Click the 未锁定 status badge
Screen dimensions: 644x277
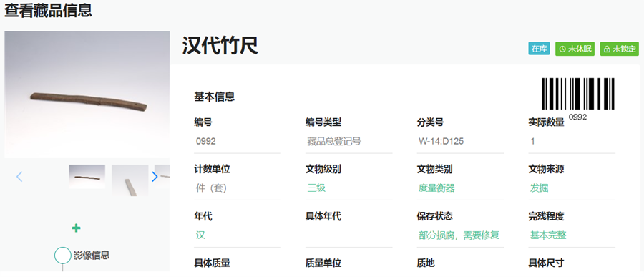[620, 49]
